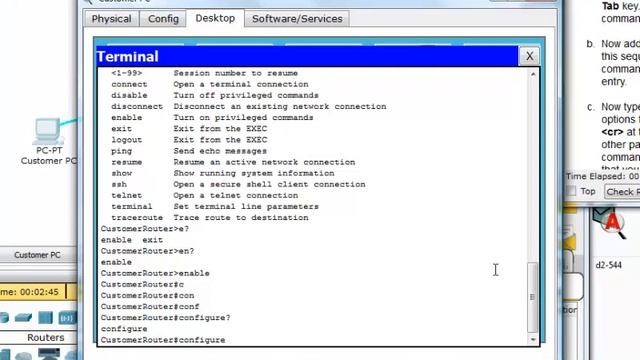
Task: Click the terminal scrollbar up arrow
Action: [x=533, y=74]
